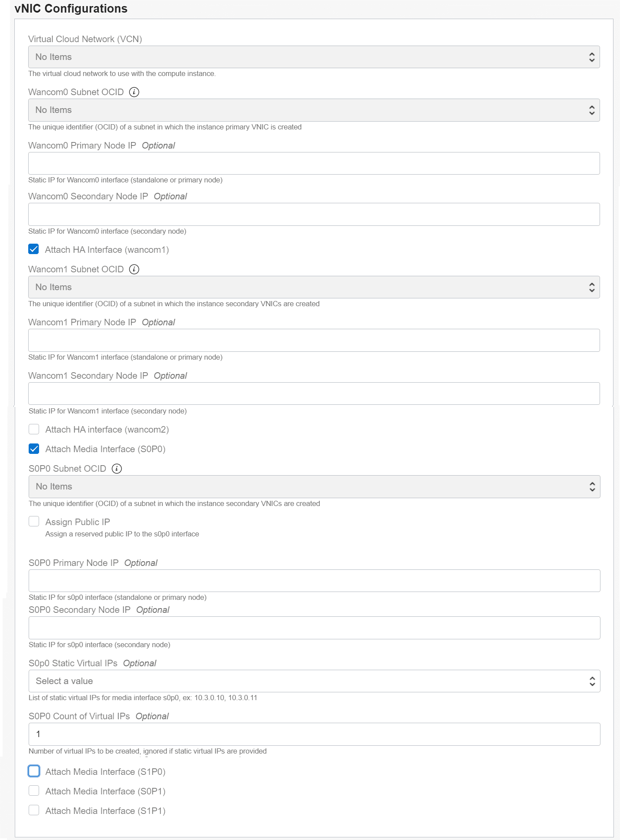
Task: Uncheck Attach Media Interface (S0P0)
Action: pyautogui.click(x=34, y=449)
